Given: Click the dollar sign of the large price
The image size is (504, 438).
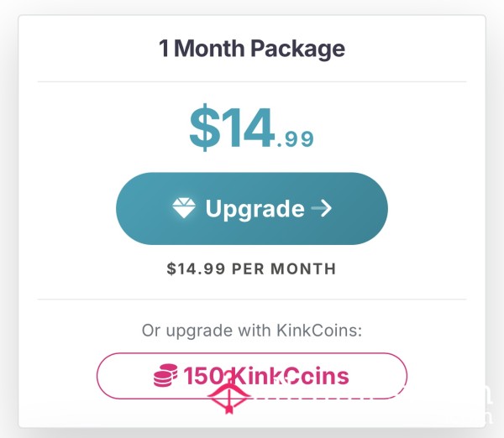Looking at the screenshot, I should (203, 128).
